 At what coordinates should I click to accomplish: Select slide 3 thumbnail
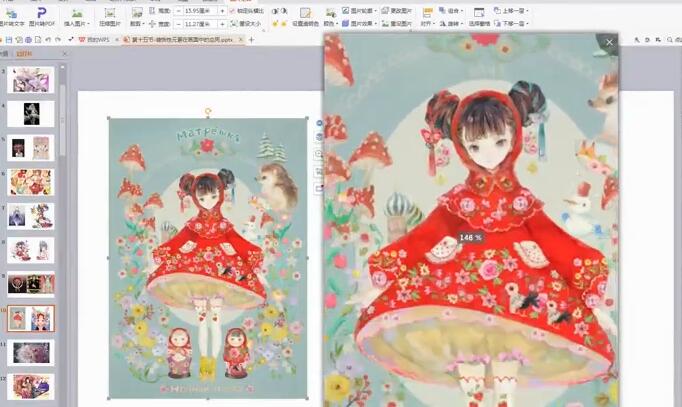tap(30, 80)
